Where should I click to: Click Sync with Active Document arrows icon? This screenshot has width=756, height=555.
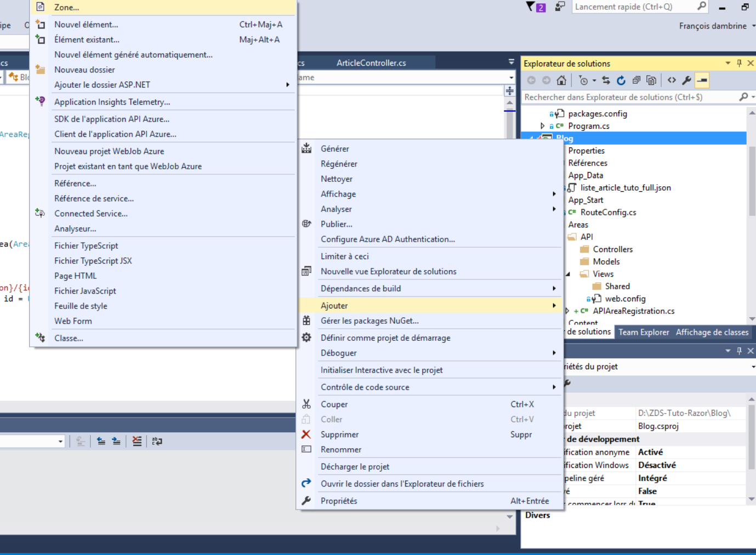click(x=606, y=81)
